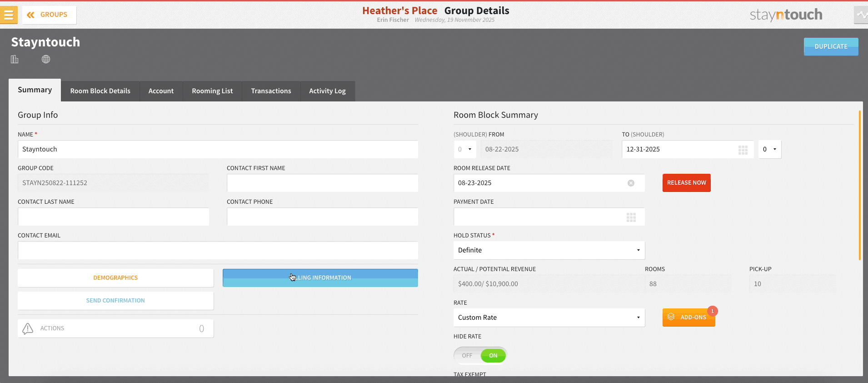Open the Account tab

click(161, 91)
